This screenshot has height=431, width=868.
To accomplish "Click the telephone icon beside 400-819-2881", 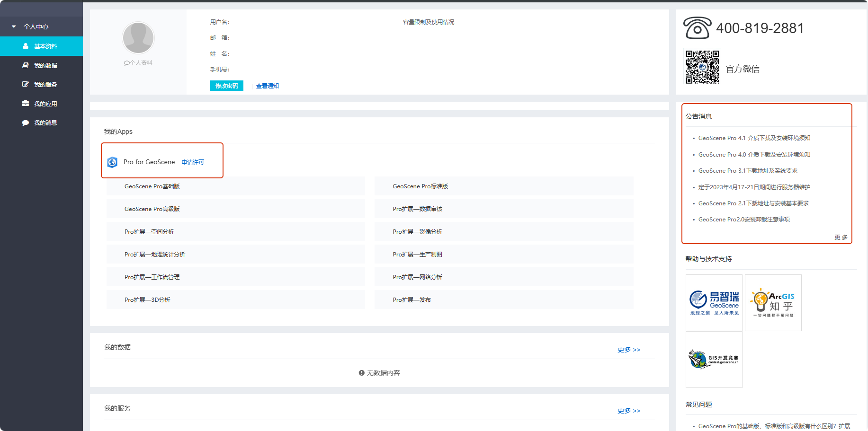I will click(x=697, y=28).
